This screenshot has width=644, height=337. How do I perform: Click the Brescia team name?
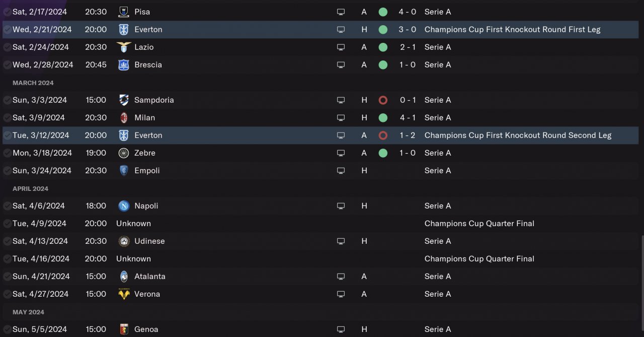click(x=148, y=64)
